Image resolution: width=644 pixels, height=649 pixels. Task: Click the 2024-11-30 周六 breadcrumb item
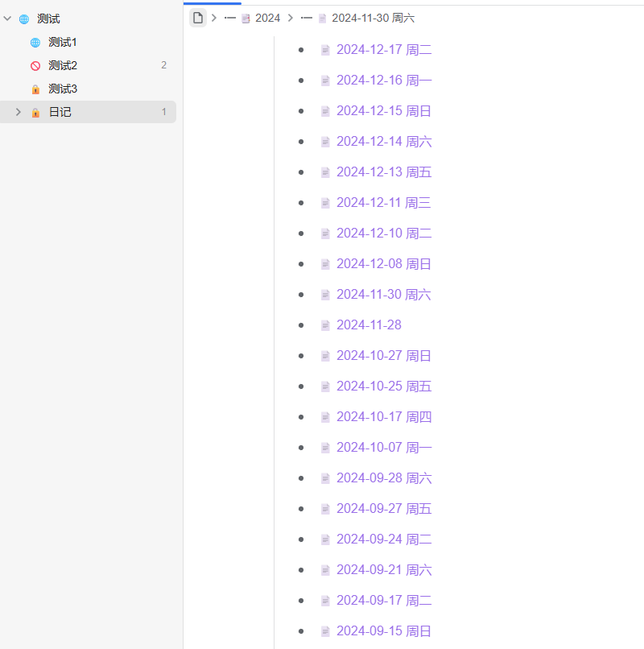click(x=373, y=19)
